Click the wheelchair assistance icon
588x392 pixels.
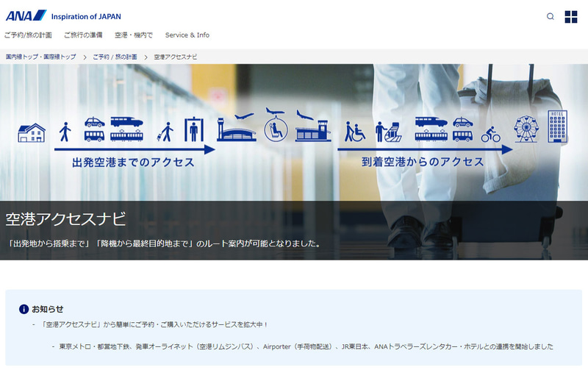tap(355, 132)
